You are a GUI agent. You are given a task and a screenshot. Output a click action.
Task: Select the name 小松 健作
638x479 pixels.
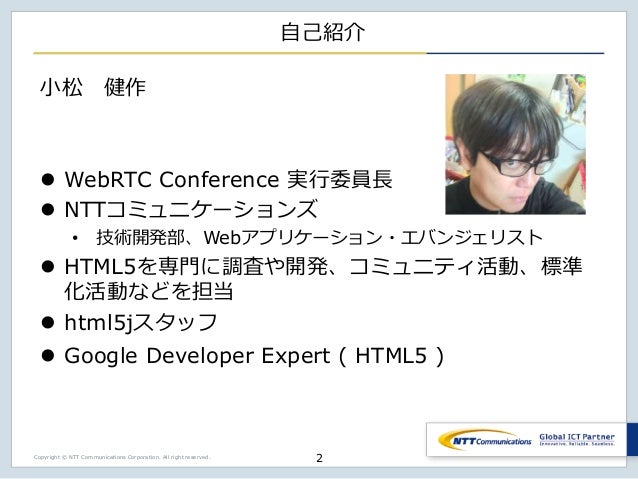(x=93, y=87)
